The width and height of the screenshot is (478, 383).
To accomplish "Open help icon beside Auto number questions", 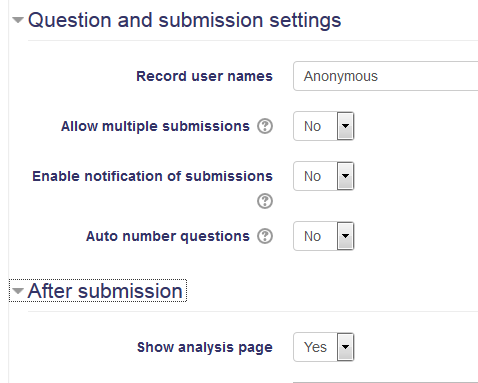I will (265, 236).
